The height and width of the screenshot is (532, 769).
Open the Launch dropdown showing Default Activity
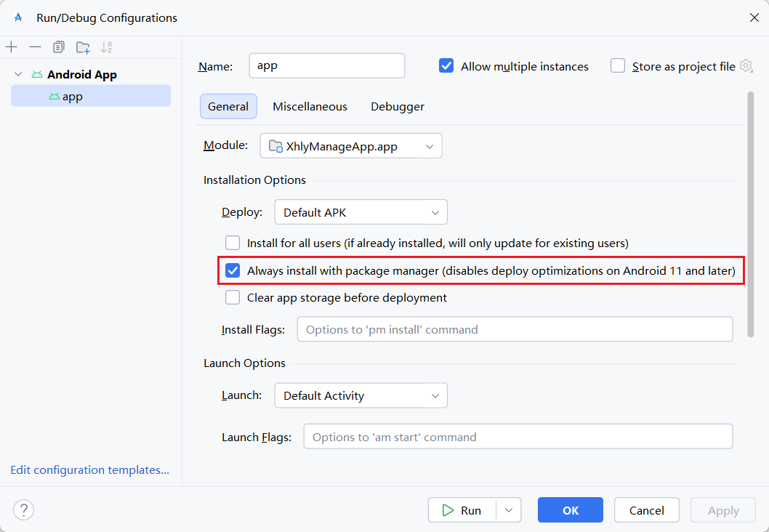tap(361, 395)
